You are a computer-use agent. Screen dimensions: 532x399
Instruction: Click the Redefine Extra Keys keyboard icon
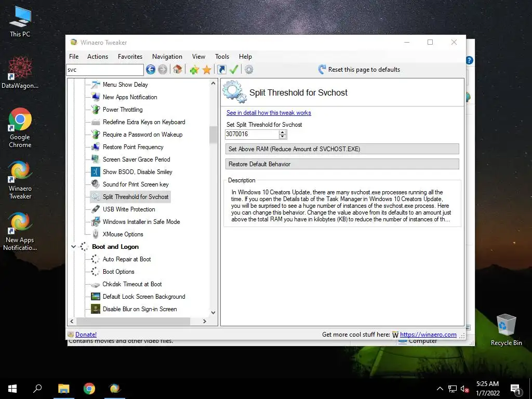[96, 122]
